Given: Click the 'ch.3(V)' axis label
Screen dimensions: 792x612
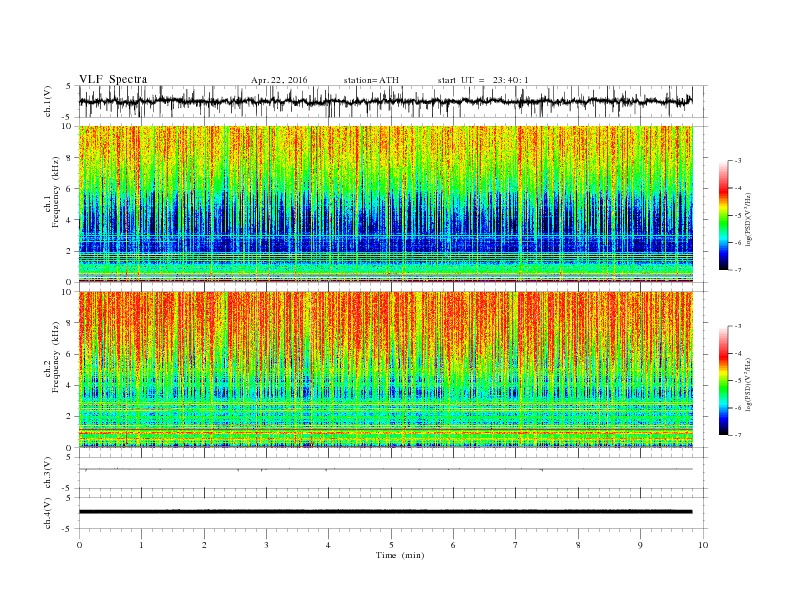Looking at the screenshot, I should 47,473.
